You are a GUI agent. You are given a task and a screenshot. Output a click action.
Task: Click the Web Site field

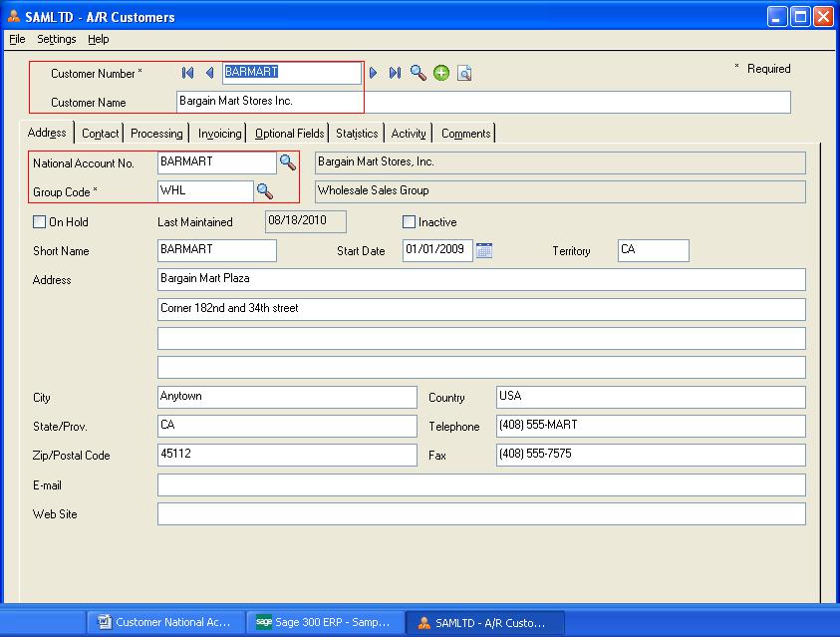(481, 513)
